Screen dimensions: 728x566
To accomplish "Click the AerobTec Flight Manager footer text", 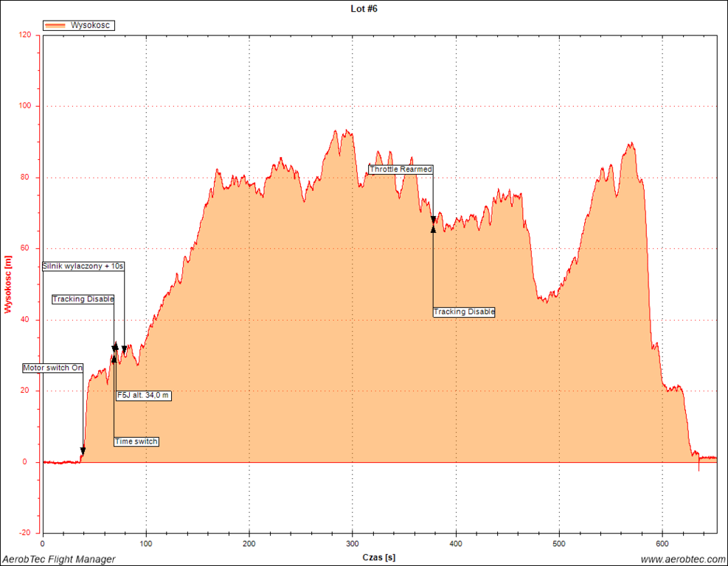I will (58, 559).
